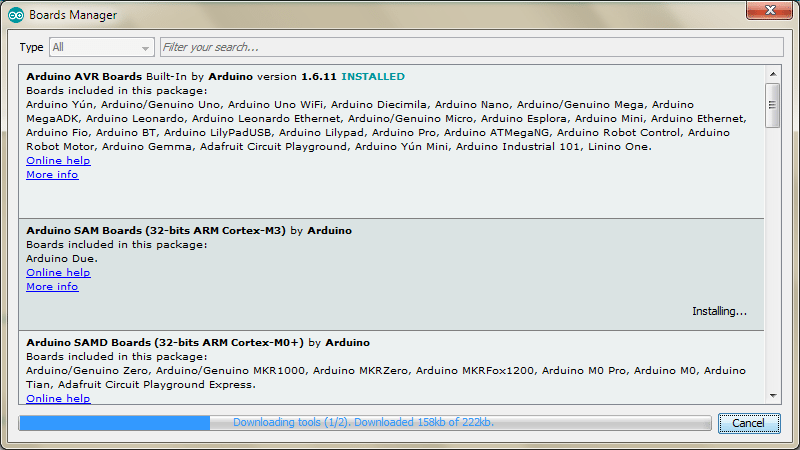The width and height of the screenshot is (800, 450).
Task: Select the Arduino AVR Boards package
Action: (x=400, y=200)
